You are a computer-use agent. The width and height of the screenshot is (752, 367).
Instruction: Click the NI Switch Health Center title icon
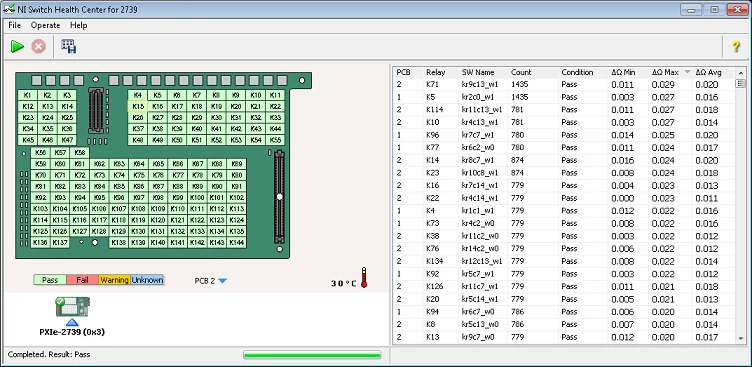coord(8,10)
